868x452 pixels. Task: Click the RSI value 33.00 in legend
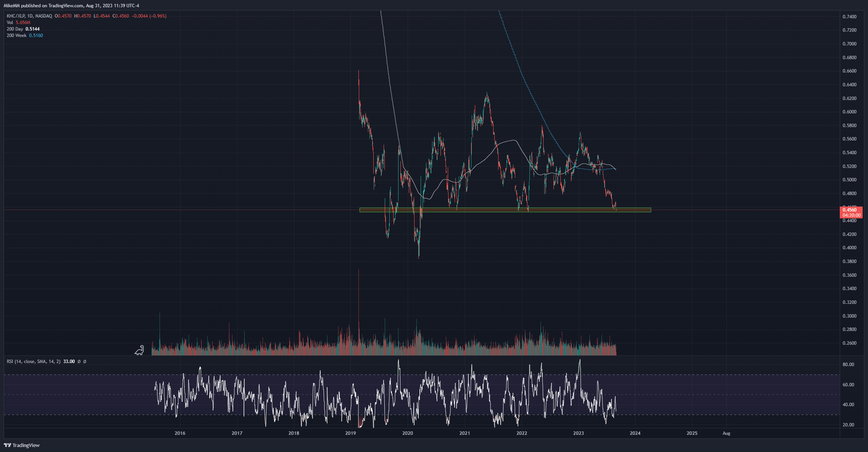[69, 361]
